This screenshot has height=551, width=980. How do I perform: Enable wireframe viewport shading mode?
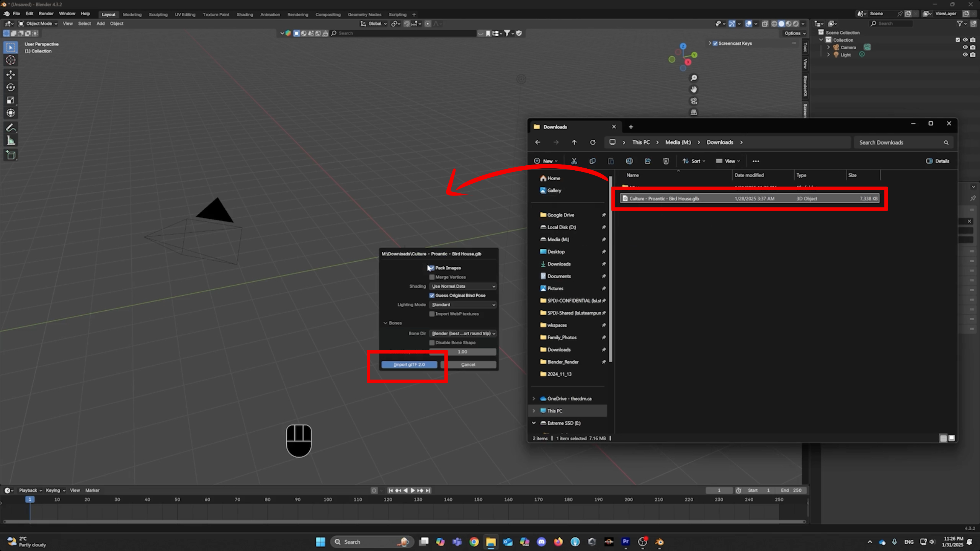pos(774,23)
